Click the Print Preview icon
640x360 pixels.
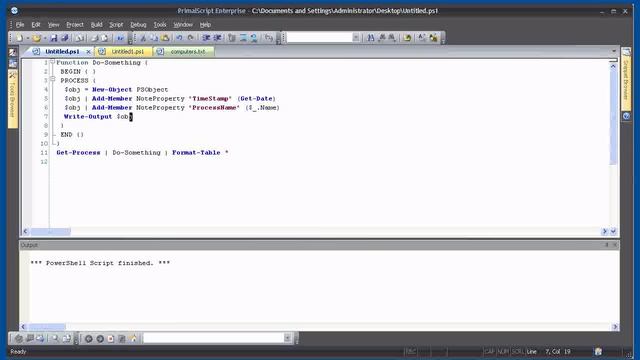pyautogui.click(x=104, y=38)
